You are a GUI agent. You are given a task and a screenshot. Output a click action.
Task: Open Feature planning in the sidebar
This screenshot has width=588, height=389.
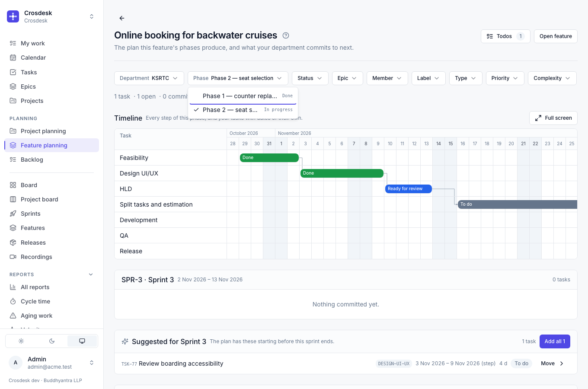(x=51, y=145)
